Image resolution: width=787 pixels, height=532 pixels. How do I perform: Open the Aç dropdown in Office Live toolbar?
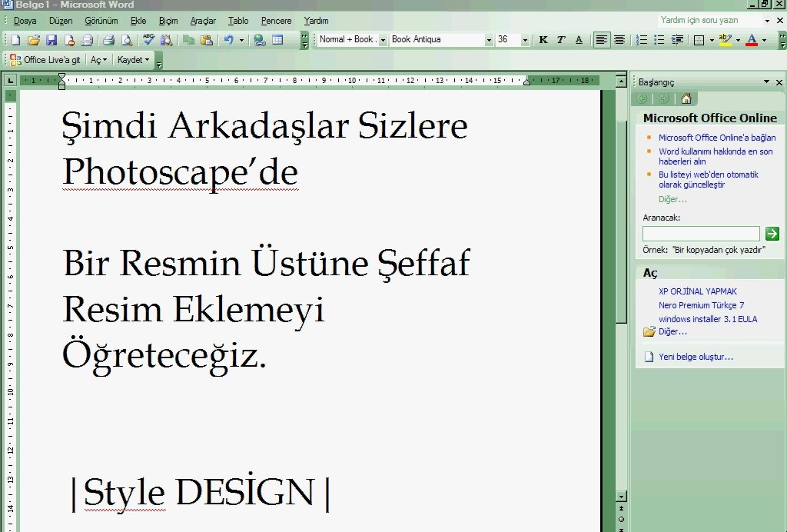tap(99, 60)
